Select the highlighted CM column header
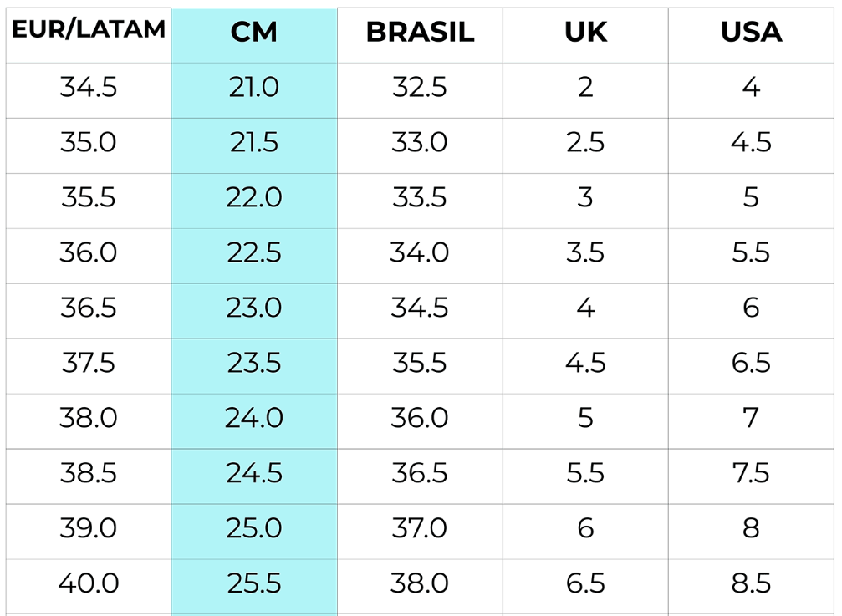Viewport: 842px width, 616px height. [x=253, y=33]
